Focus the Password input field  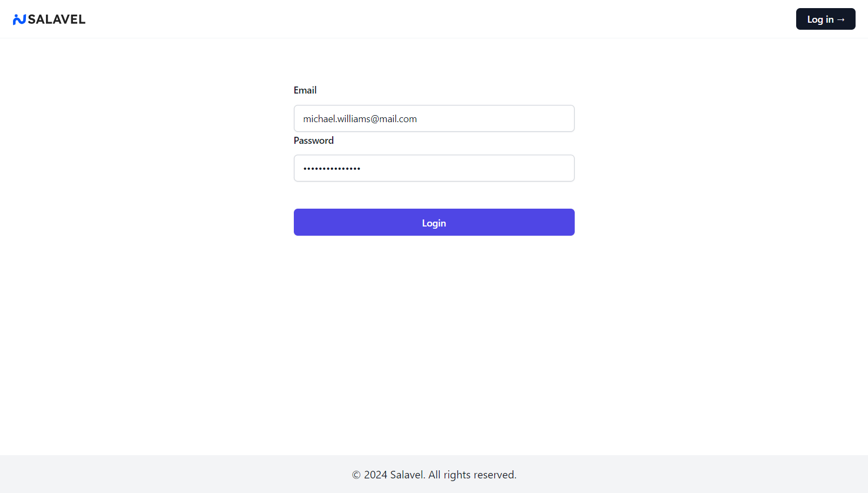point(434,168)
